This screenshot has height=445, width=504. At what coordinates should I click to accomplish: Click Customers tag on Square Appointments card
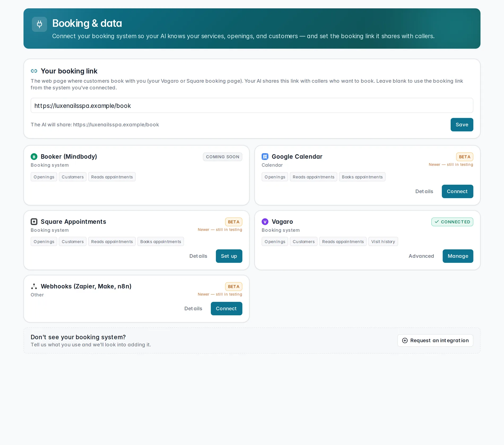(73, 242)
